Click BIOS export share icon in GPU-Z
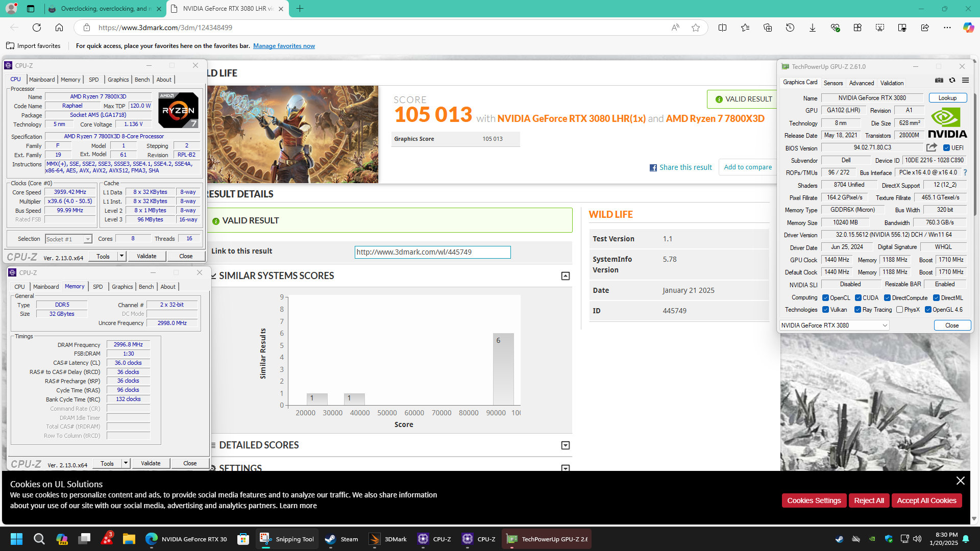980x551 pixels. [x=932, y=147]
